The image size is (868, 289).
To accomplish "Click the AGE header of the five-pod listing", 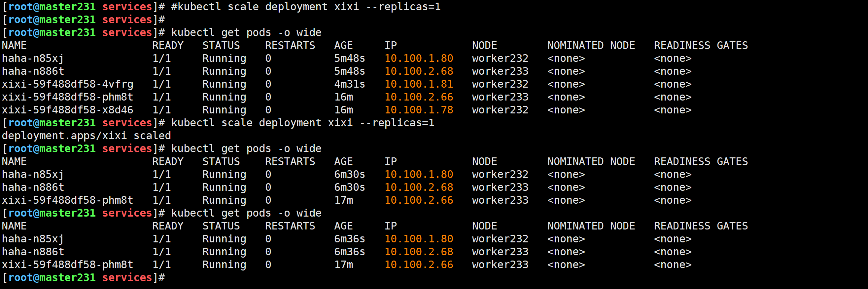I will pos(343,45).
